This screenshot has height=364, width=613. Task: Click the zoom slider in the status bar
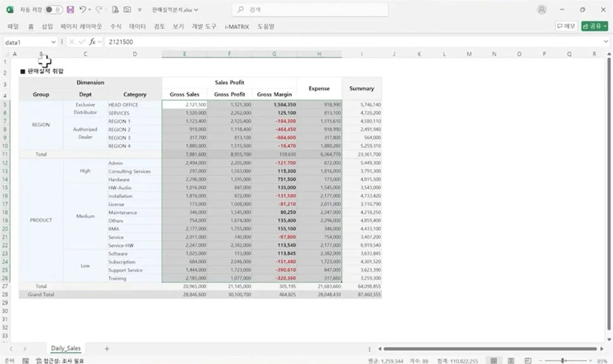tap(563, 360)
